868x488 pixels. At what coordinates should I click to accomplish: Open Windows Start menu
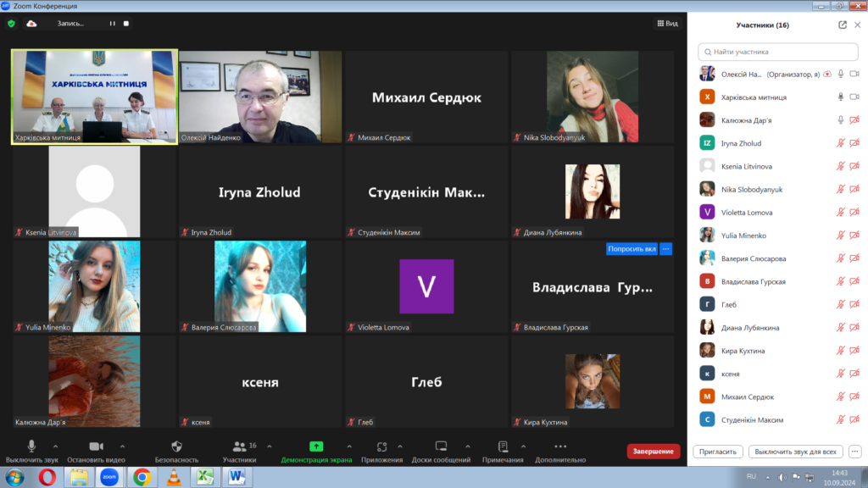pos(15,477)
